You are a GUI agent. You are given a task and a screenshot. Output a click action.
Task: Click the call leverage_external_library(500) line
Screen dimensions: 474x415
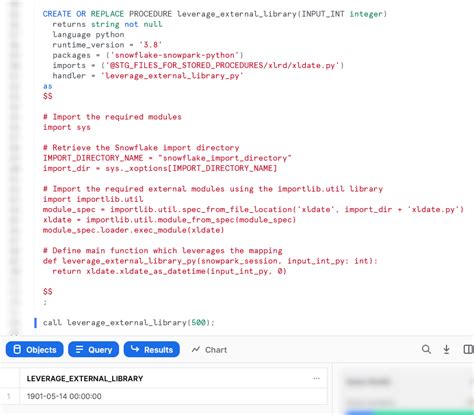coord(129,323)
